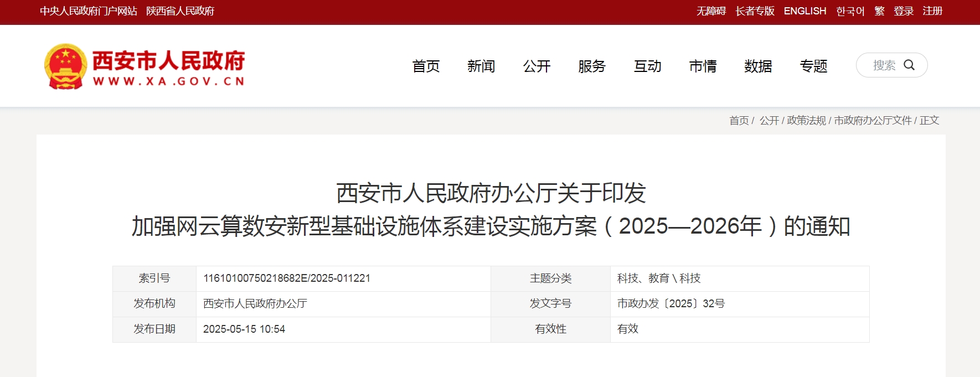Screen dimensions: 980x377
Task: Open the 市情 navigation menu
Action: (x=703, y=66)
